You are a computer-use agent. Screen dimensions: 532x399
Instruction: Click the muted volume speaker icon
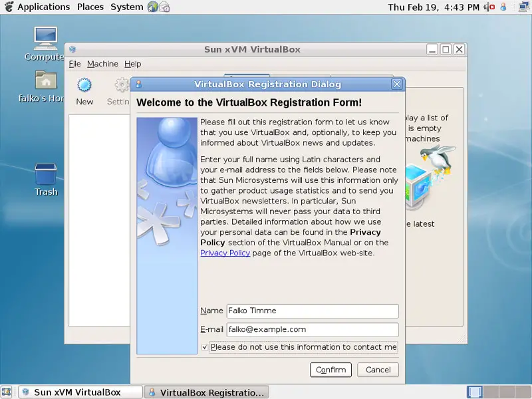(x=489, y=7)
